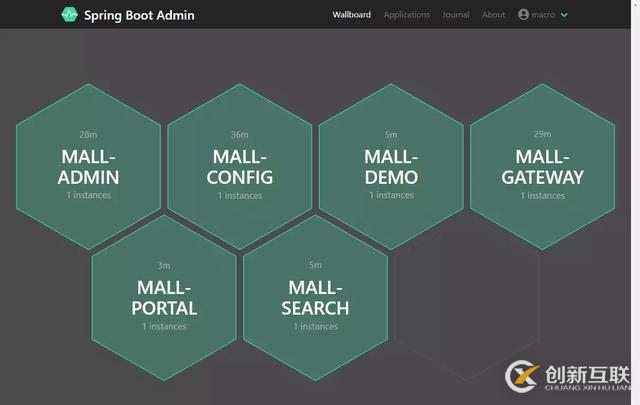
Task: Switch to the Applications tab
Action: [407, 15]
